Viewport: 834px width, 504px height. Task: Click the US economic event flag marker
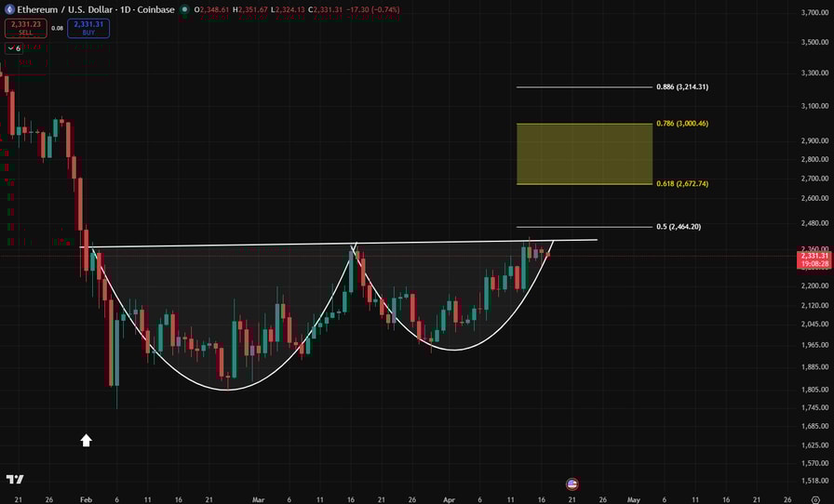572,484
